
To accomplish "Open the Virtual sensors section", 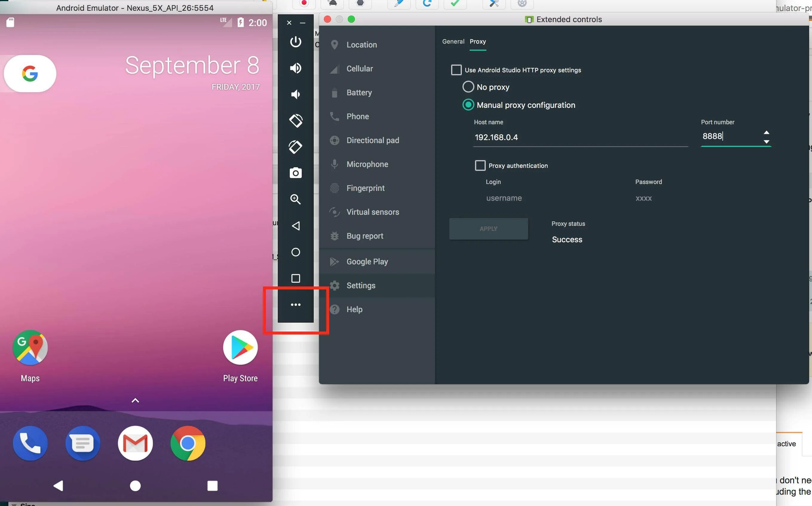I will 372,212.
